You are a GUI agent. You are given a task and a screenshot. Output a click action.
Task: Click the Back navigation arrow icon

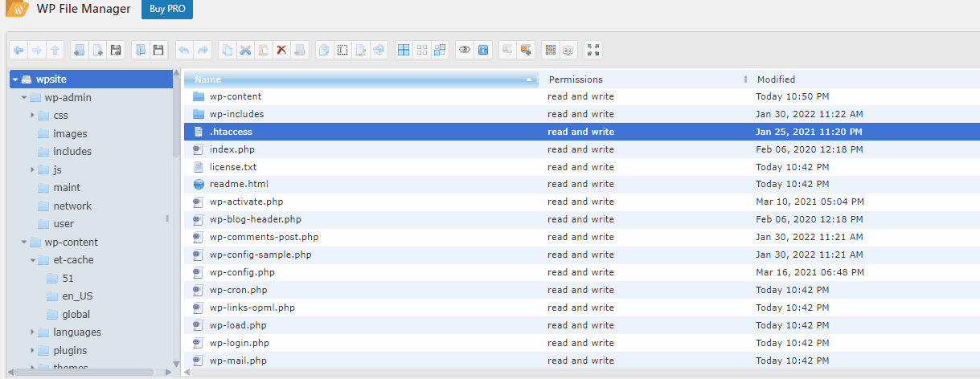tap(18, 50)
